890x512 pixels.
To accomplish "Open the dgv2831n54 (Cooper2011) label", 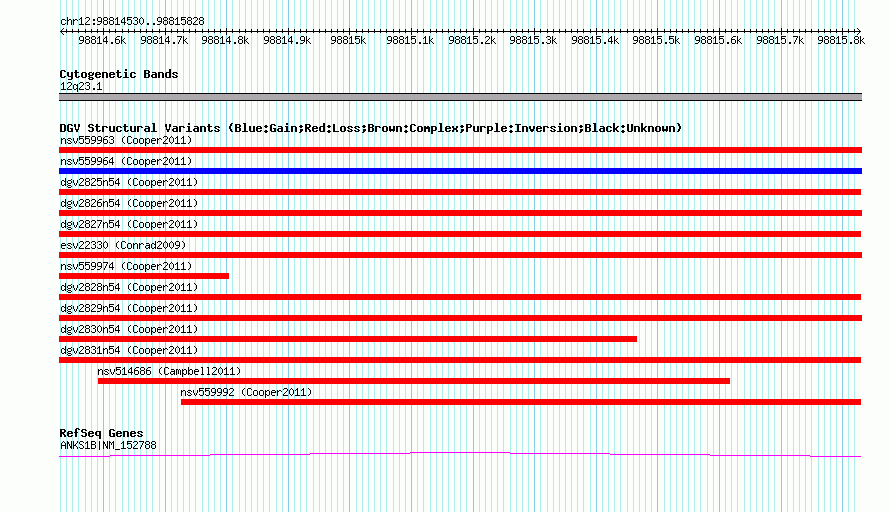I will point(129,350).
